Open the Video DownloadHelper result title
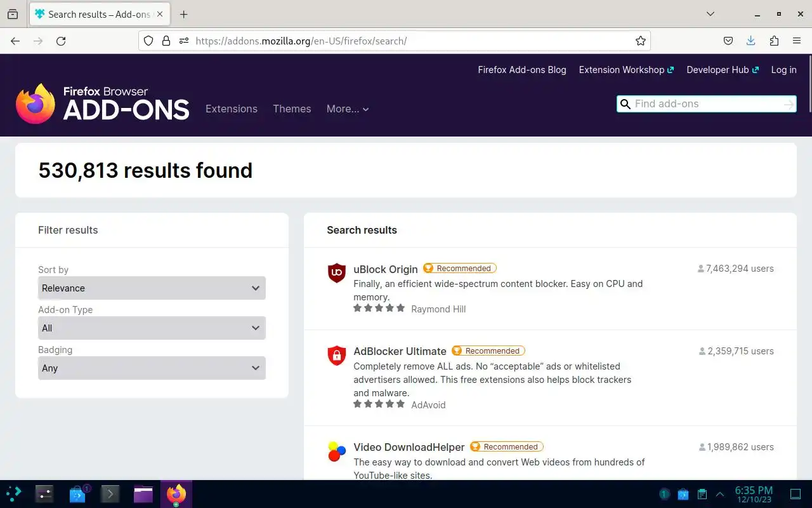The width and height of the screenshot is (812, 508). [409, 447]
